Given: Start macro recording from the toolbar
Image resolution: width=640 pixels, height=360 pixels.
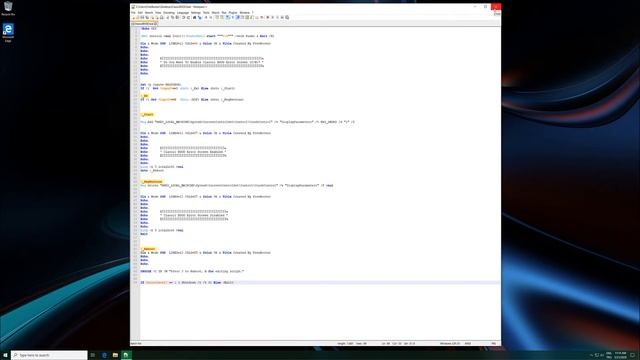Looking at the screenshot, I should tap(268, 18).
